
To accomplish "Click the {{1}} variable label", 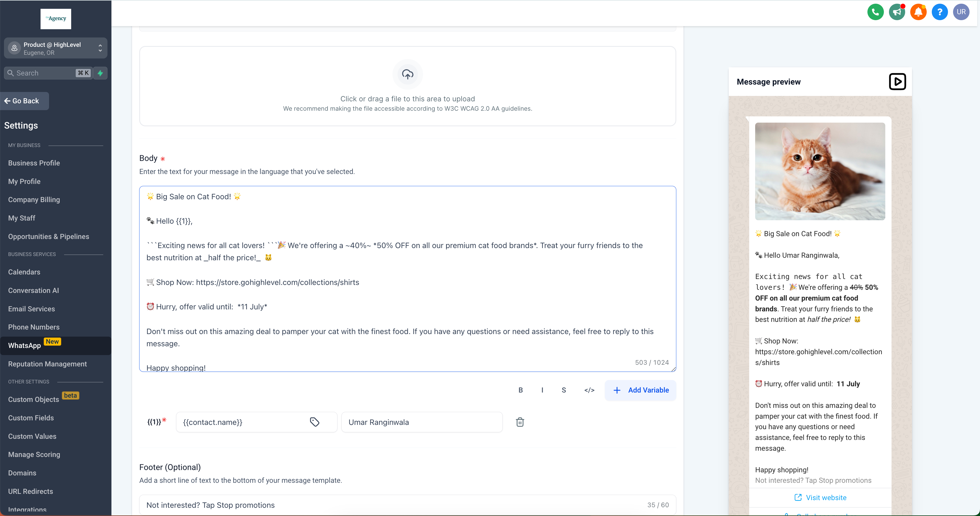I will coord(154,422).
